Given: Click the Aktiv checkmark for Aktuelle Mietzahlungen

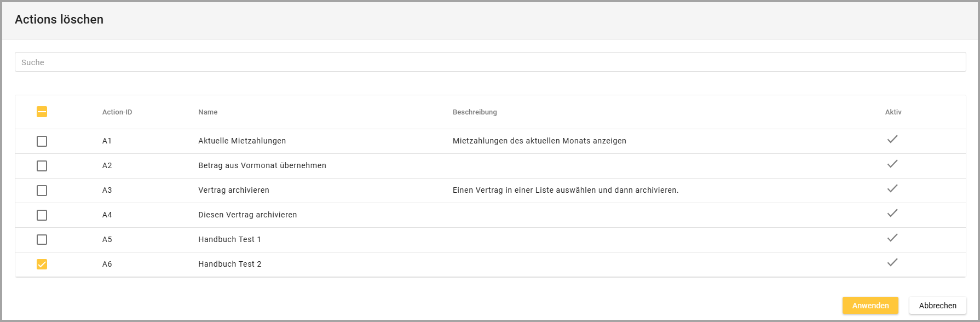Looking at the screenshot, I should 892,140.
